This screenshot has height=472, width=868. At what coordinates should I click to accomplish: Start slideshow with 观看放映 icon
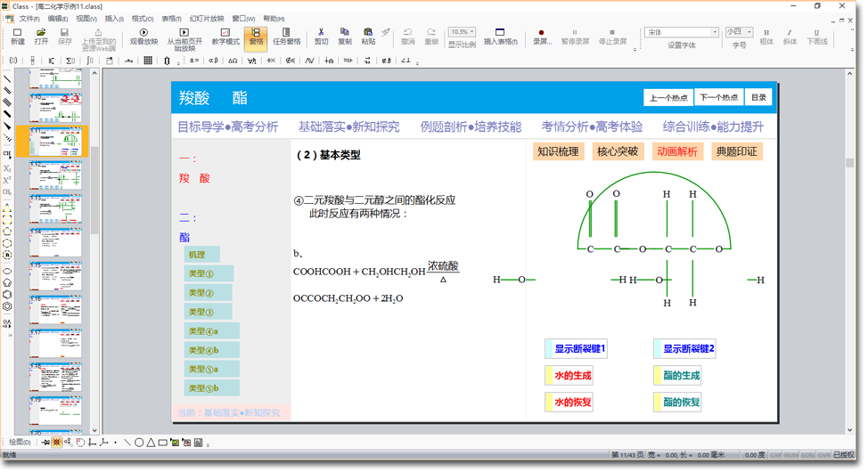click(143, 36)
